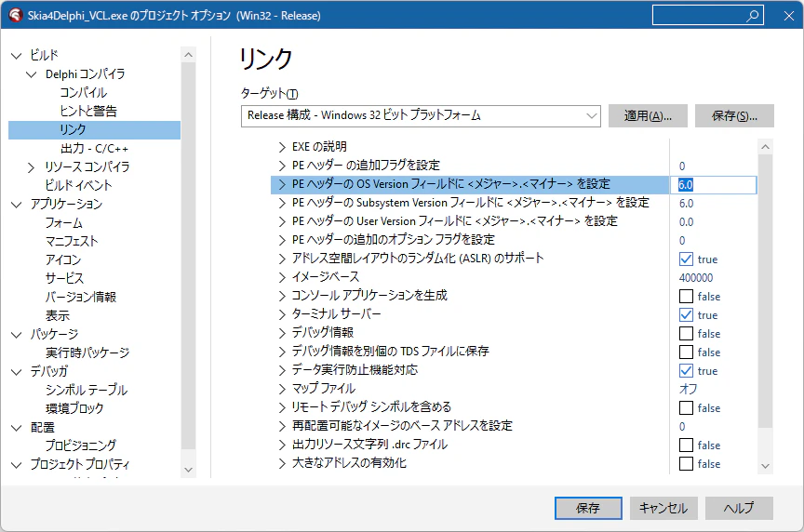Click options list scroll down arrow
Image resolution: width=804 pixels, height=532 pixels.
point(766,466)
